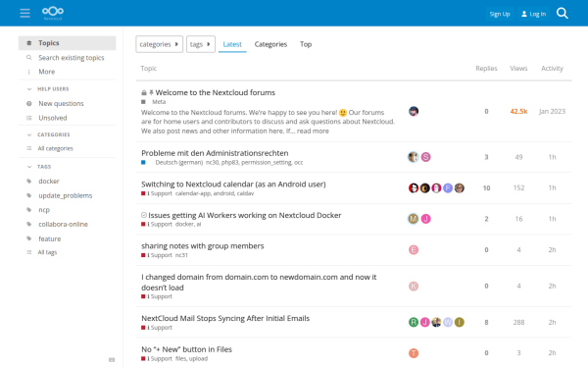Select the ncp tag
The image size is (588, 368).
pyautogui.click(x=67, y=210)
